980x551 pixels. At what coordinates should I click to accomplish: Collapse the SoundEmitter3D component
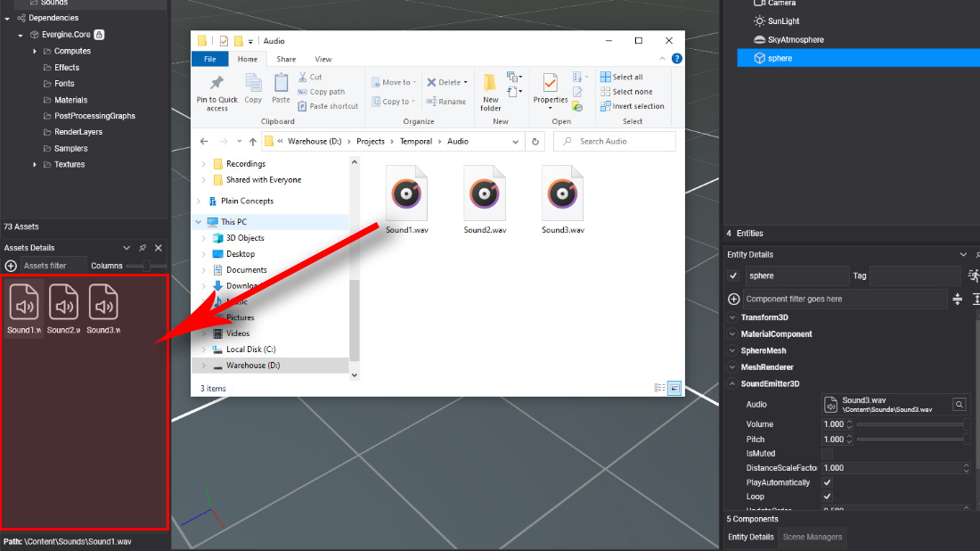click(731, 384)
